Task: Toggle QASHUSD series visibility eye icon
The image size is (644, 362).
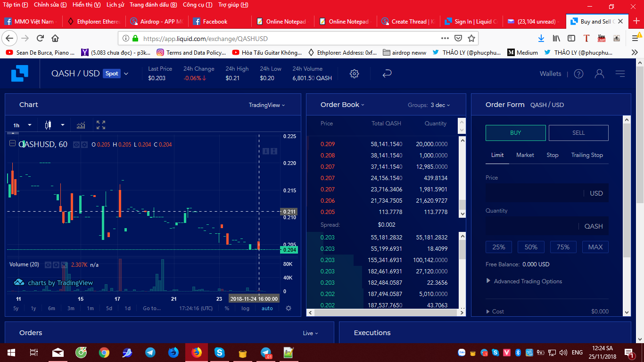Action: (76, 144)
